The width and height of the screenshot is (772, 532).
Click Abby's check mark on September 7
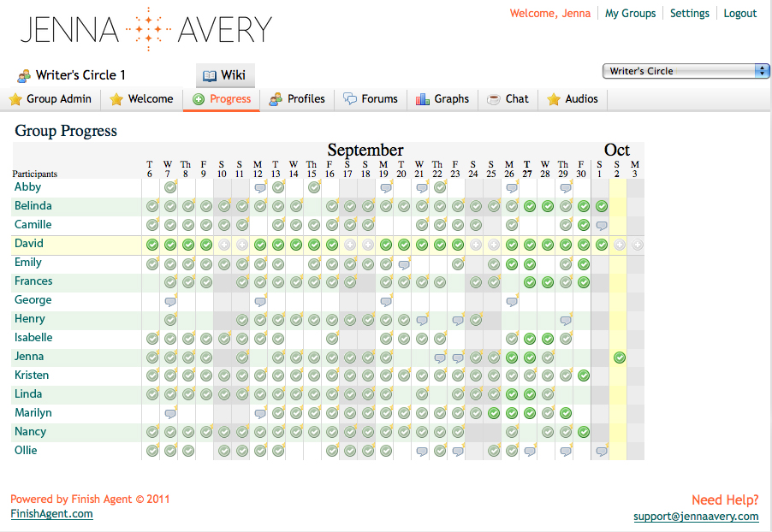[x=170, y=187]
